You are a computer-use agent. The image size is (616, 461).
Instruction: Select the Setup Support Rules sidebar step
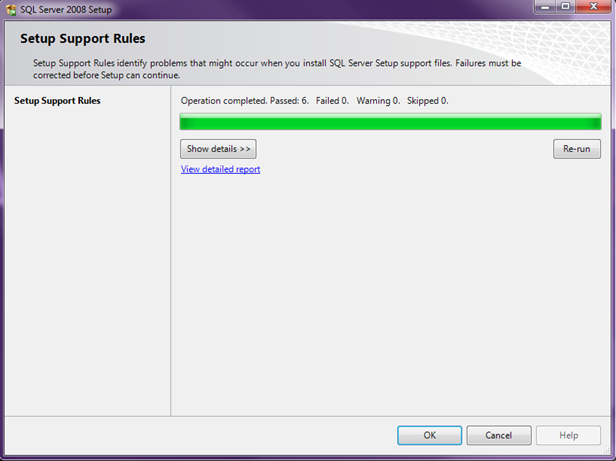(57, 101)
